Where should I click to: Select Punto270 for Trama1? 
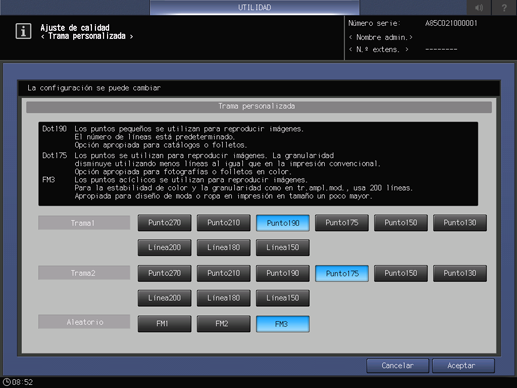point(165,223)
